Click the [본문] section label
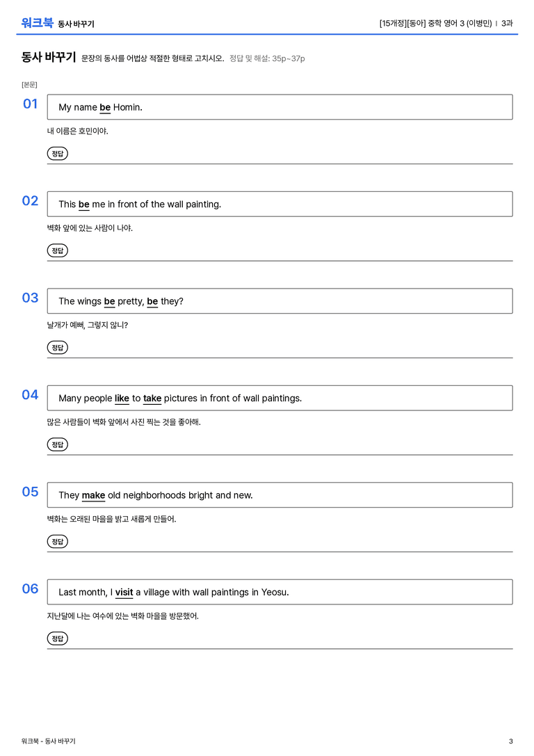This screenshot has width=534, height=756. (29, 84)
